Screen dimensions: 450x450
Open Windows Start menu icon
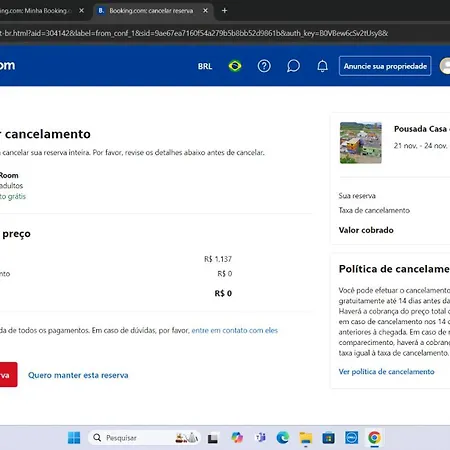tap(74, 438)
